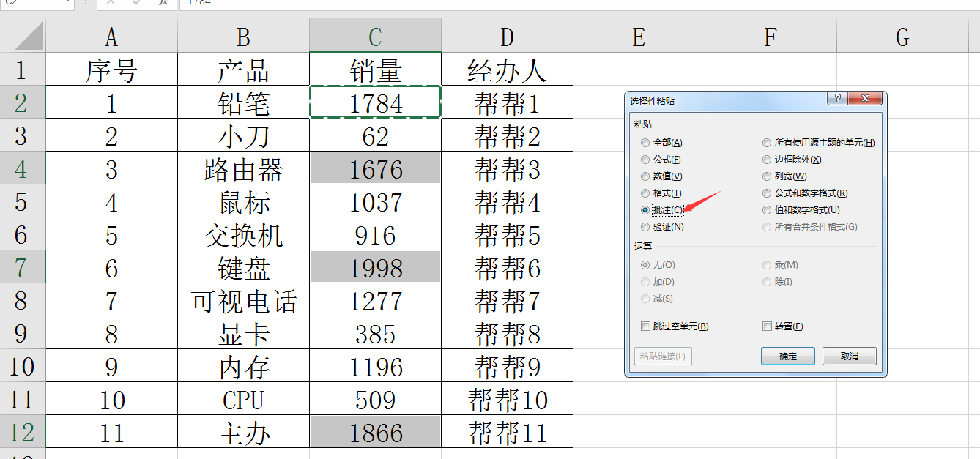Select column B header
The image size is (980, 459).
243,36
